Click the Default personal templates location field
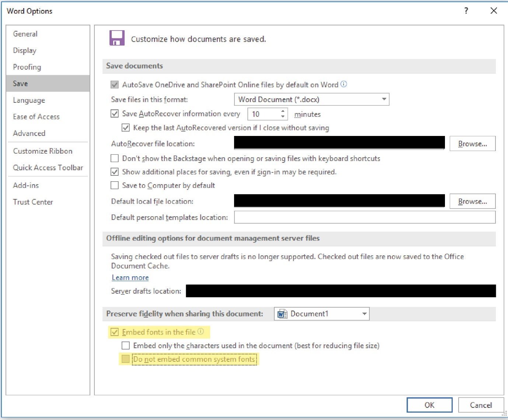Screen dimensions: 508x420 click(365, 217)
